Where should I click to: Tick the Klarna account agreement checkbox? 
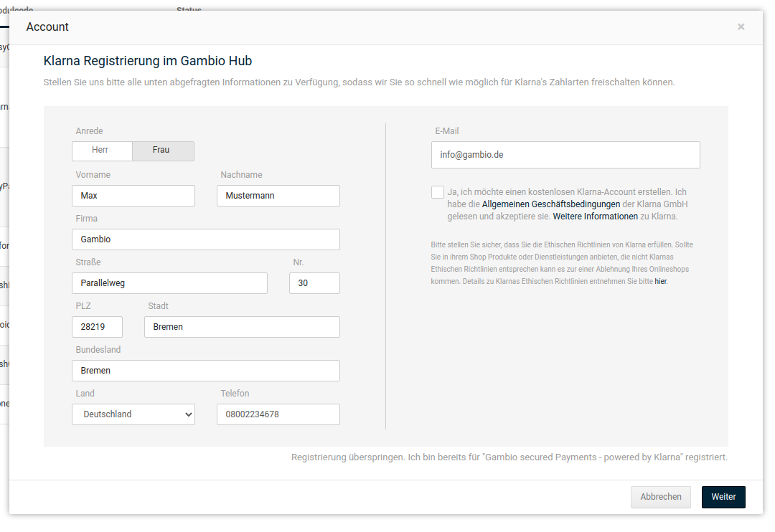[438, 192]
